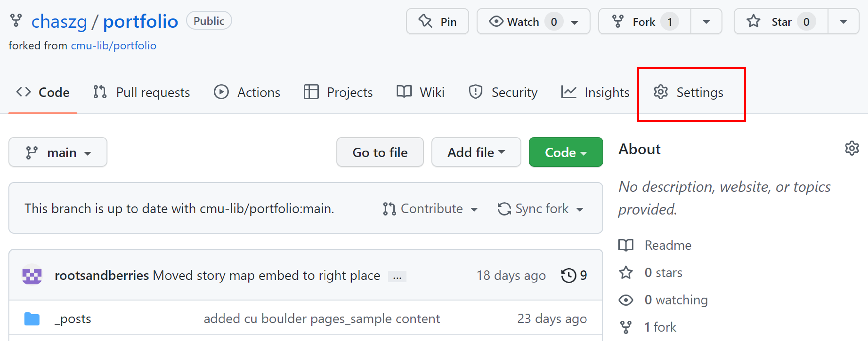Expand the commit message ellipsis button
The height and width of the screenshot is (341, 868).
tap(397, 276)
